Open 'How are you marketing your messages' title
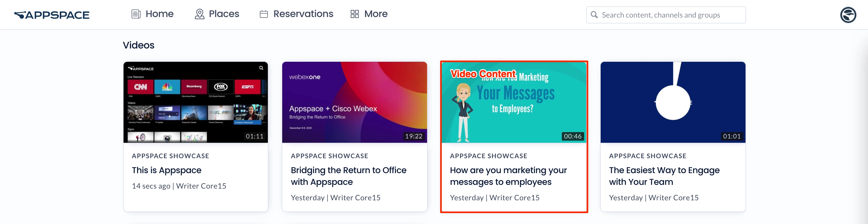Image resolution: width=868 pixels, height=224 pixels. (508, 176)
